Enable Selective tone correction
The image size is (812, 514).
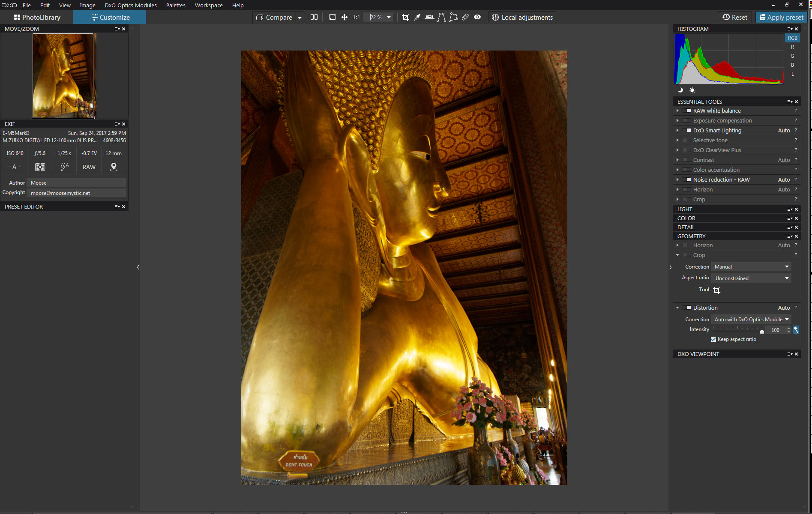point(687,140)
